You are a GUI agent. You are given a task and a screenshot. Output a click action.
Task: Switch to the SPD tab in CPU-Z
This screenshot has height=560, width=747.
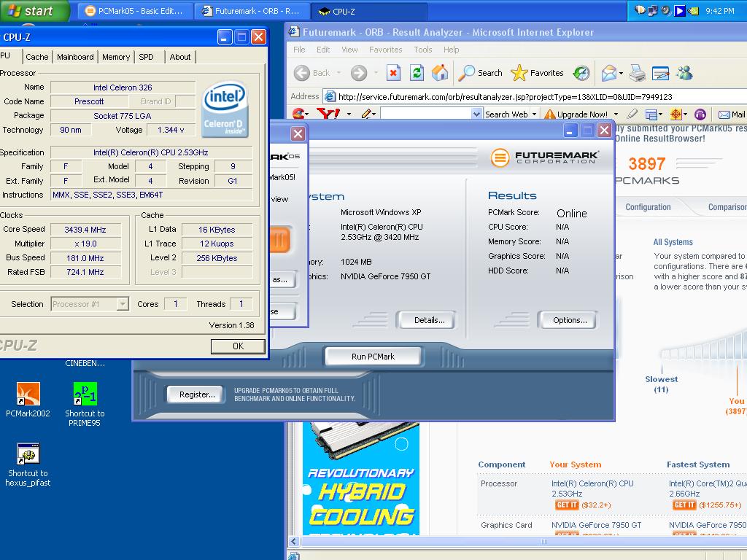(x=146, y=57)
